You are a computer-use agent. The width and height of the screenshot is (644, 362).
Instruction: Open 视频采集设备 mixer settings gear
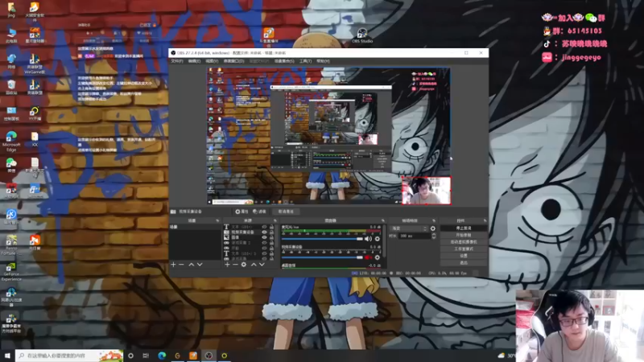[x=377, y=257]
